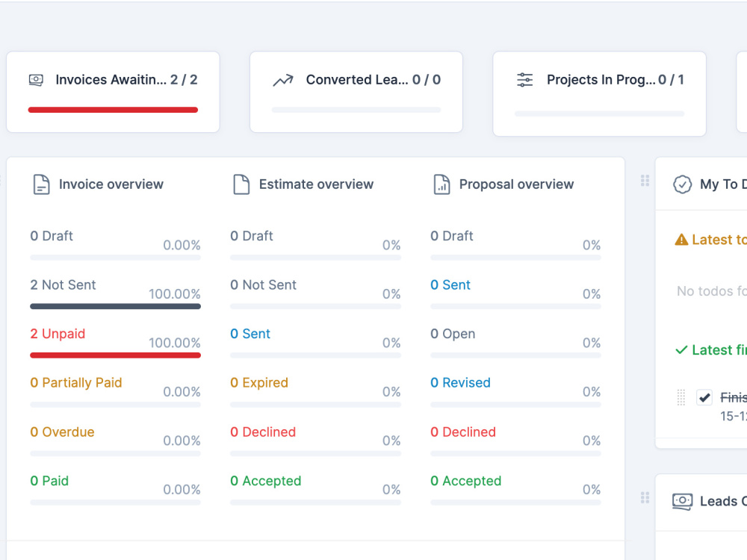Click the red Invoices Awaiting Payment progress bar
The image size is (747, 560).
pyautogui.click(x=113, y=110)
